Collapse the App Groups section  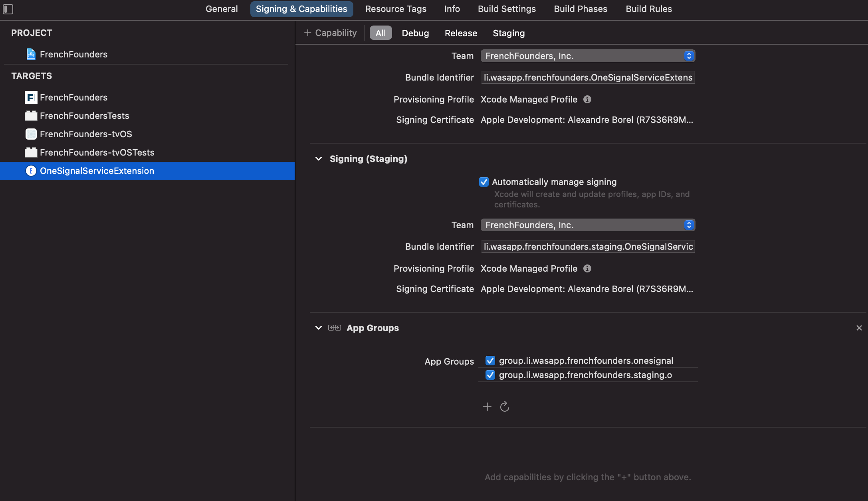pos(318,327)
